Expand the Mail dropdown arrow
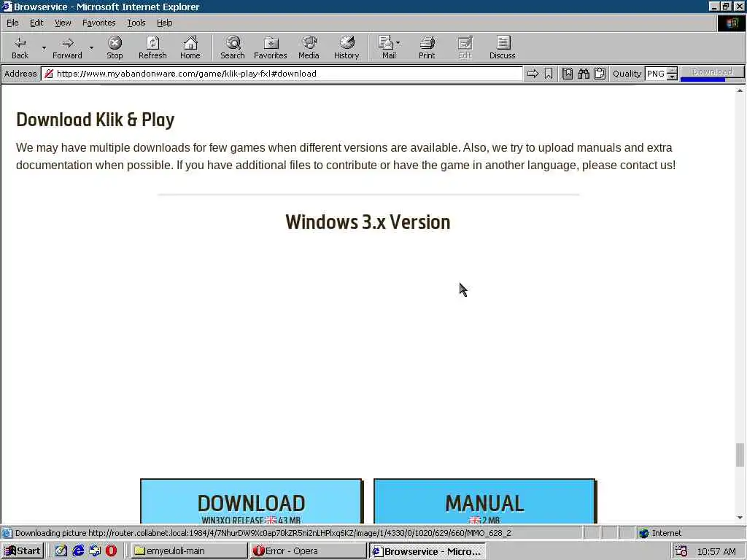This screenshot has width=747, height=560. pos(398,43)
